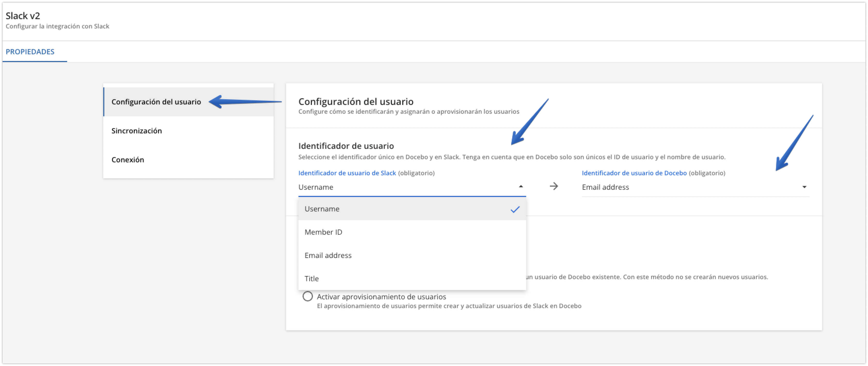Open the Identificador de usuario de Docebo dropdown
This screenshot has width=868, height=366.
click(694, 187)
